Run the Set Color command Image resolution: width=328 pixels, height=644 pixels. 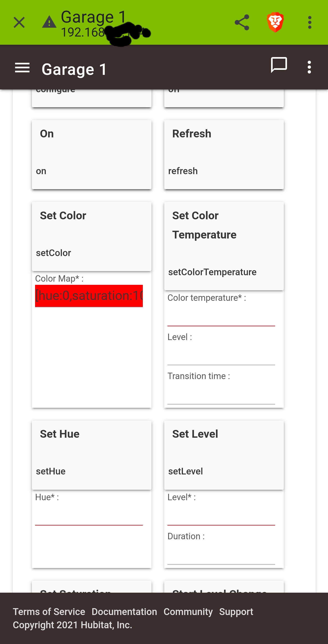coord(92,236)
